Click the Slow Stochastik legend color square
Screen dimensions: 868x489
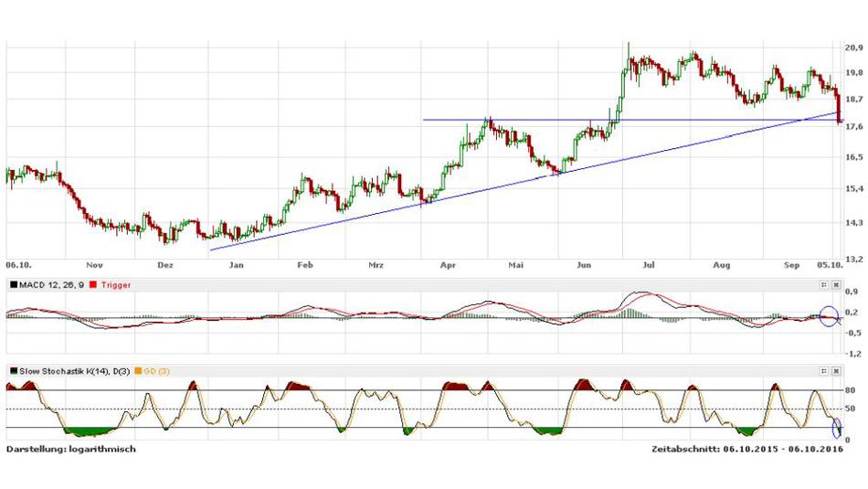point(12,371)
